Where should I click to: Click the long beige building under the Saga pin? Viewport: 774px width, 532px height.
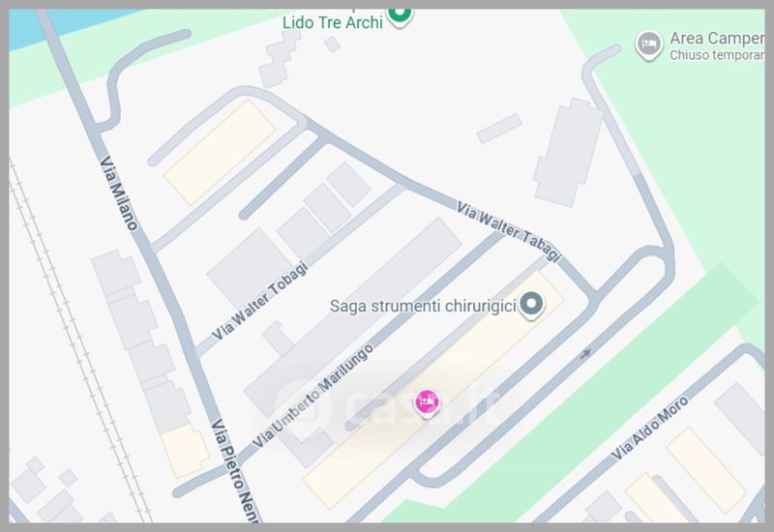tap(433, 390)
